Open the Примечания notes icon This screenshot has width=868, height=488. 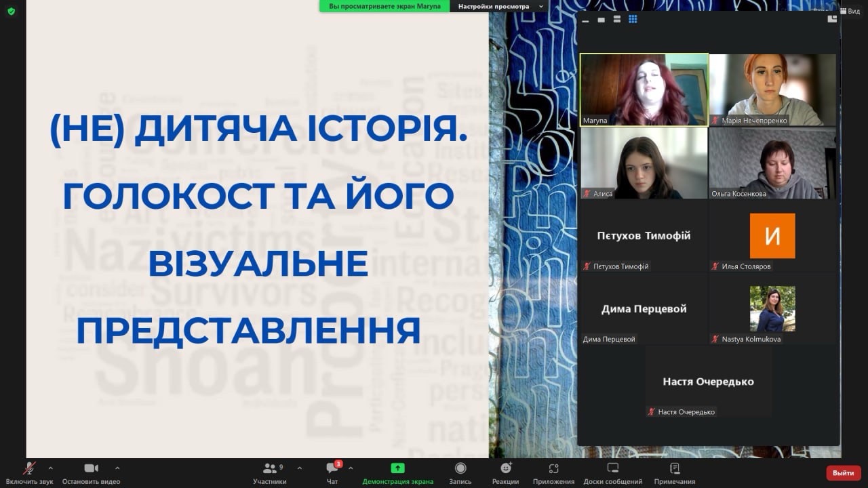click(674, 469)
